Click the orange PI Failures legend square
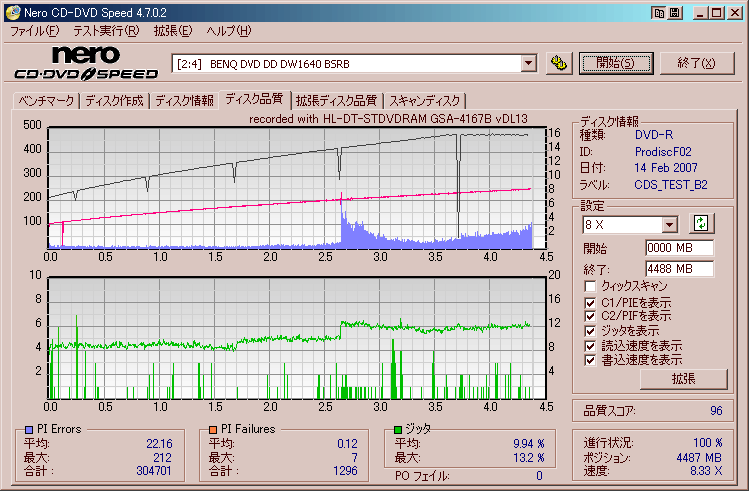 [213, 429]
